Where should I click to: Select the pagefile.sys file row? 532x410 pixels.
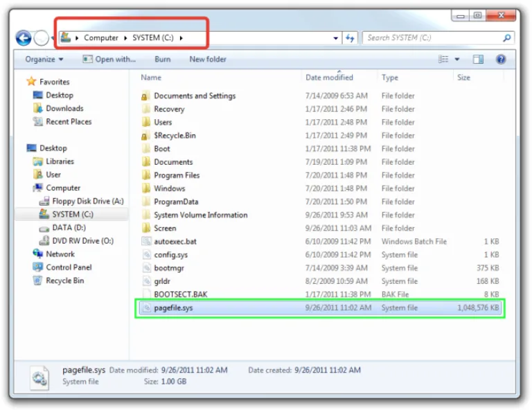[x=320, y=308]
